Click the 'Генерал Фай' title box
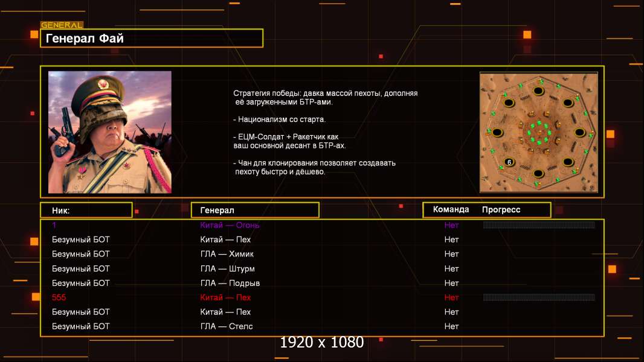The width and height of the screenshot is (644, 362). pyautogui.click(x=152, y=38)
